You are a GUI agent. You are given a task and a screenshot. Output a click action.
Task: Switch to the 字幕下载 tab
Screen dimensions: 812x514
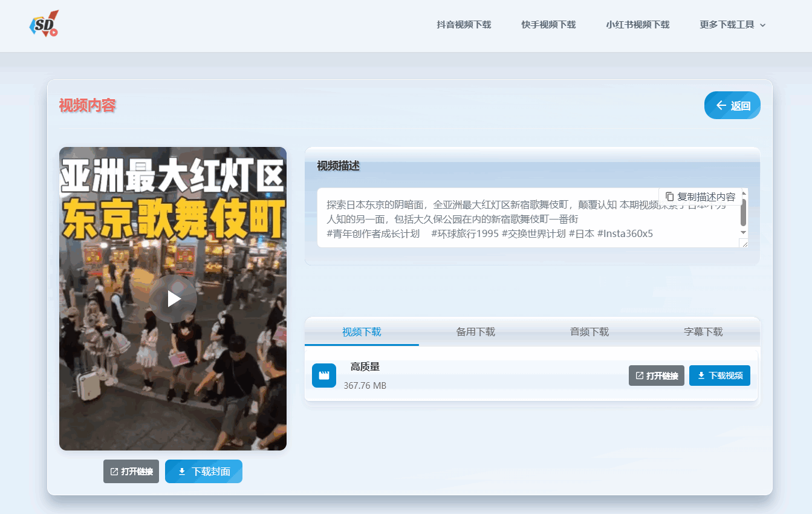click(703, 331)
